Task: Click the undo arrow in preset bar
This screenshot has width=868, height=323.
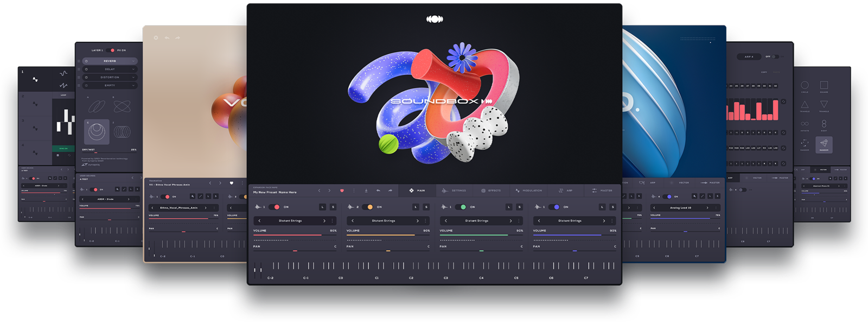Action: [378, 191]
